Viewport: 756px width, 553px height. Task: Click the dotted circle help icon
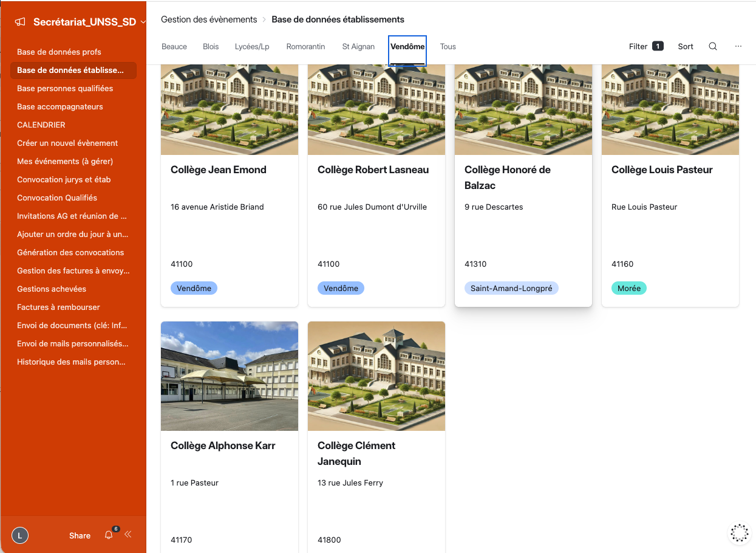pyautogui.click(x=739, y=532)
